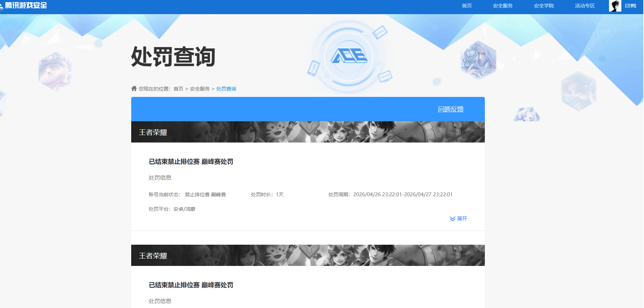Click 安全服务 in the breadcrumb trail

point(200,89)
